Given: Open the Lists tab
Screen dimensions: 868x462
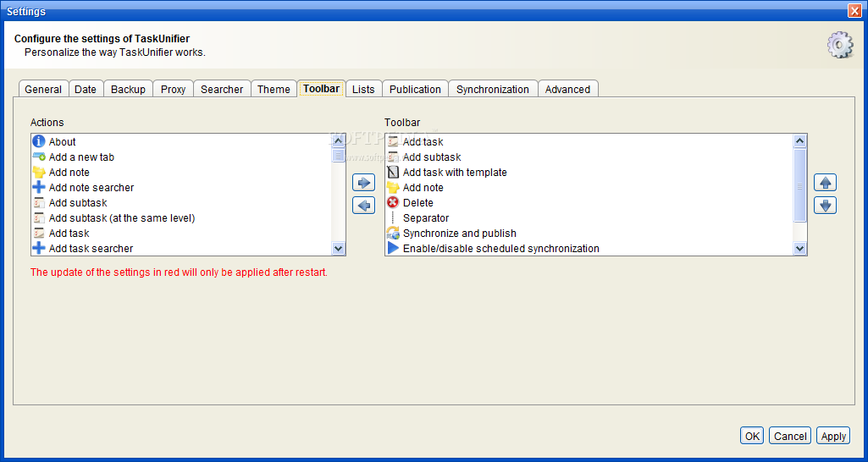Looking at the screenshot, I should 363,89.
